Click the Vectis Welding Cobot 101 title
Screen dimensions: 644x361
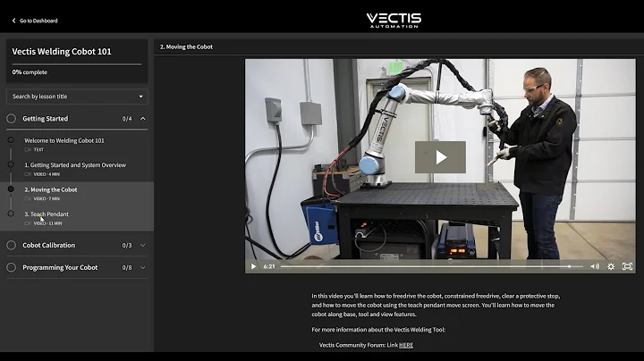click(x=62, y=52)
